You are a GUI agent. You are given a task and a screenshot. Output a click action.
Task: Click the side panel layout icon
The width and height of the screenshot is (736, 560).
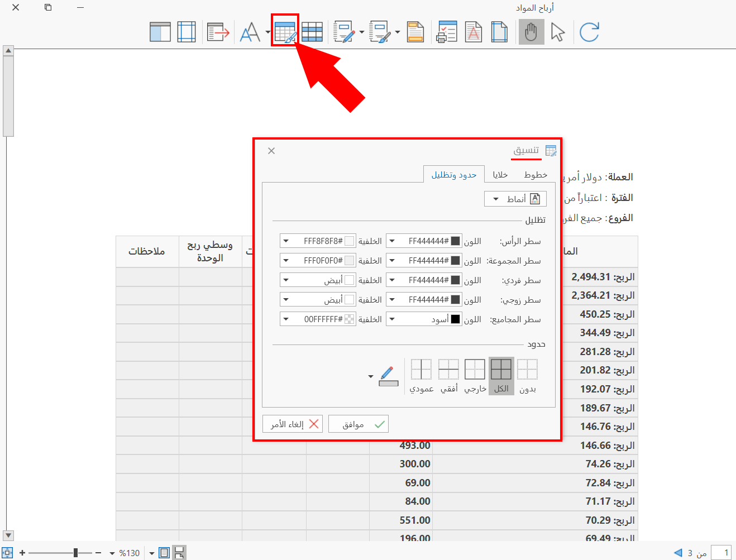(160, 32)
